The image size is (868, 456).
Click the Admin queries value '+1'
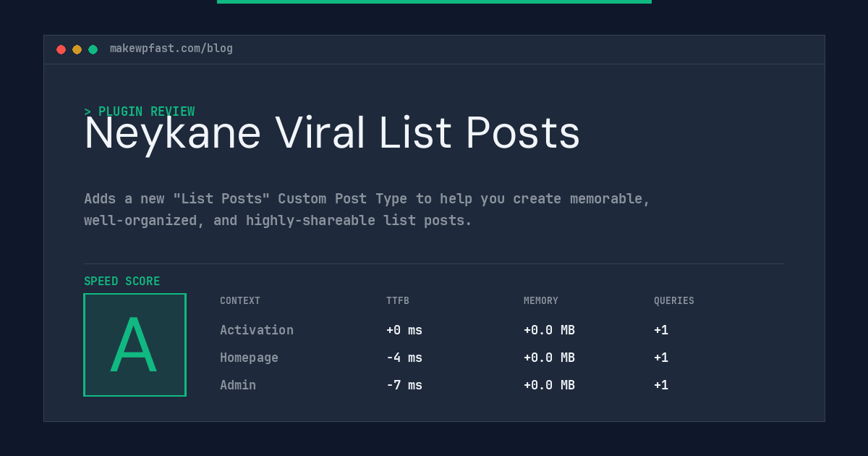(x=661, y=385)
